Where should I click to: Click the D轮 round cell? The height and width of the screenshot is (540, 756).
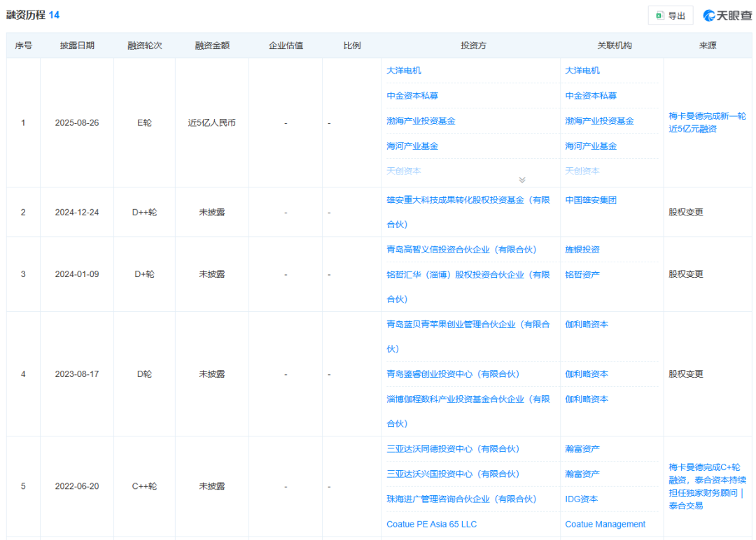coord(145,374)
